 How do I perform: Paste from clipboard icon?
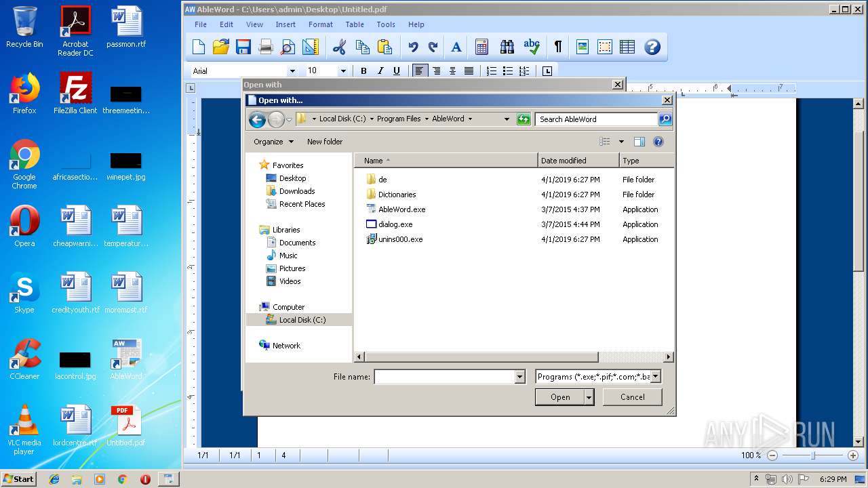pyautogui.click(x=384, y=47)
